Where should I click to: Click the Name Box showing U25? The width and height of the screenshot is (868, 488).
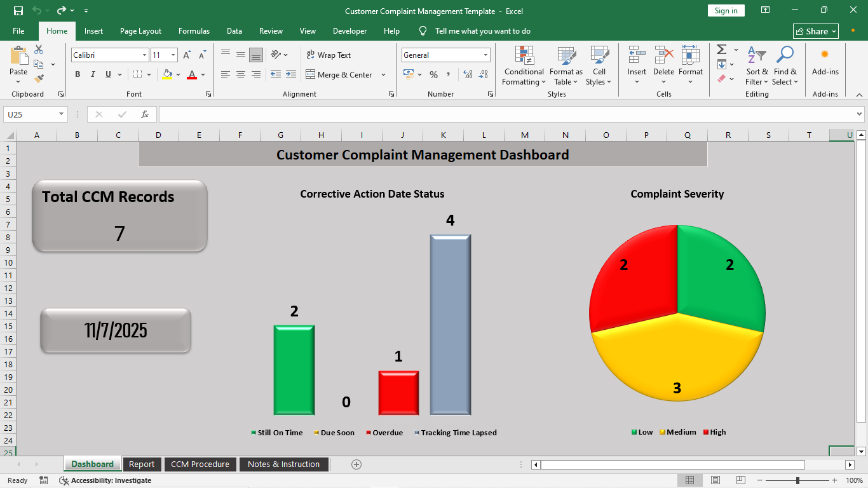pyautogui.click(x=30, y=114)
